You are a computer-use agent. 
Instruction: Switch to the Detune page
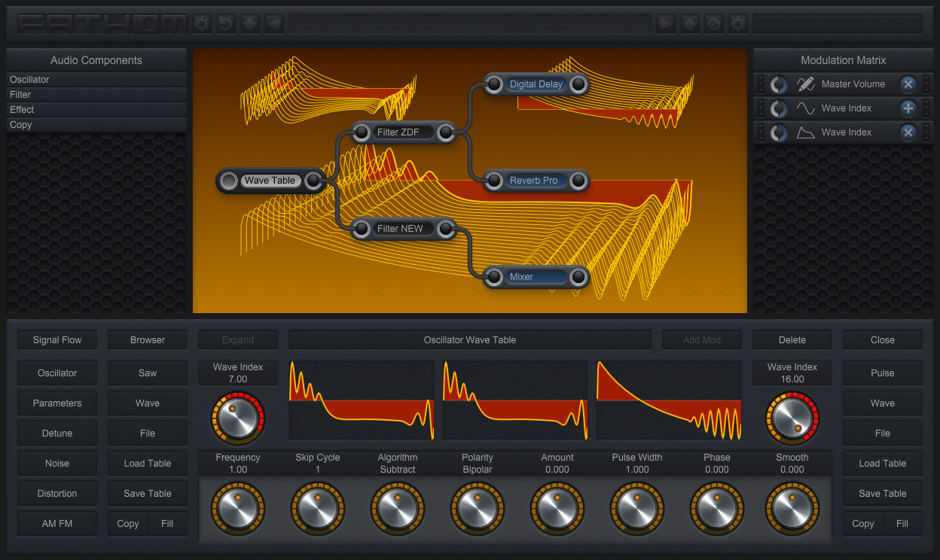pos(57,434)
